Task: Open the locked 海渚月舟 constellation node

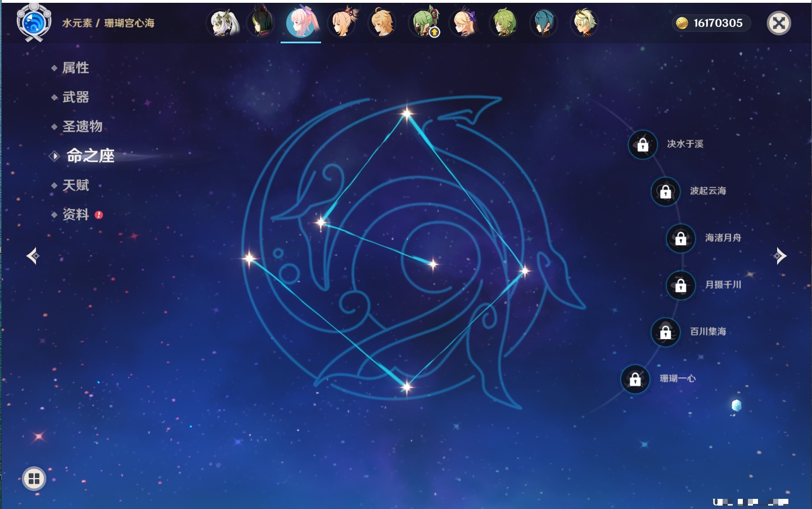Action: [x=681, y=238]
